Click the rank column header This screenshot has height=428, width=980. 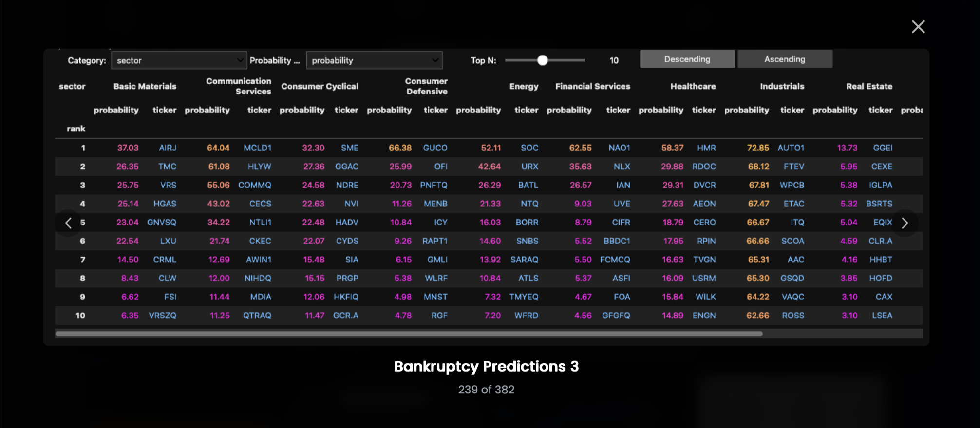[x=76, y=129]
